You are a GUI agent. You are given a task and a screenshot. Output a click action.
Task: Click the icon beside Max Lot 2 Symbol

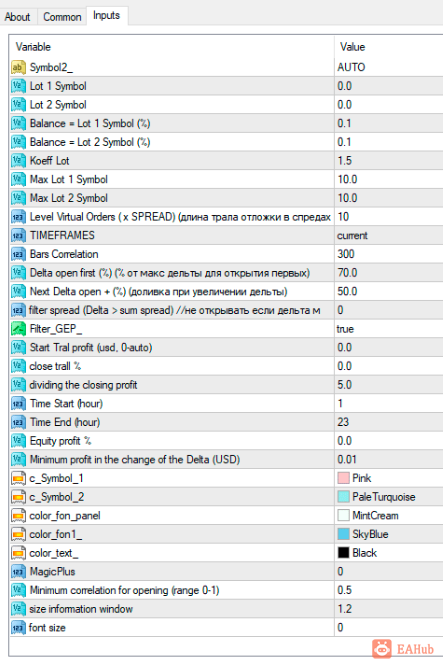18,198
